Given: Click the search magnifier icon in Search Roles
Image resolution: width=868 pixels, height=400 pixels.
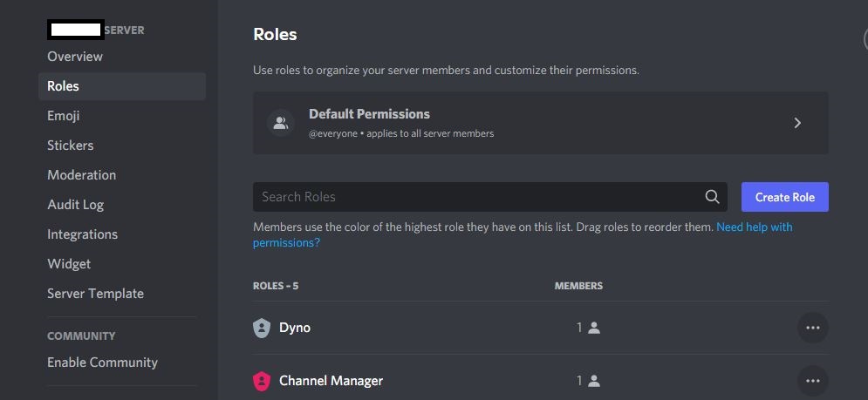Looking at the screenshot, I should coord(712,197).
